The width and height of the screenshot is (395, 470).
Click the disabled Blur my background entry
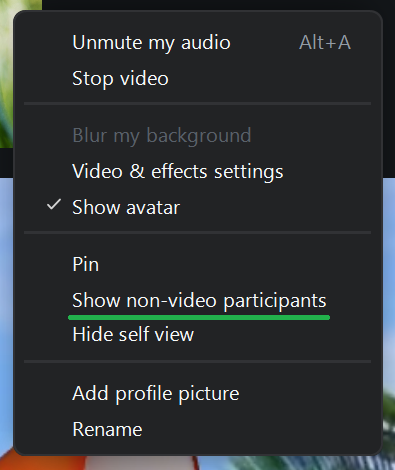(x=198, y=136)
